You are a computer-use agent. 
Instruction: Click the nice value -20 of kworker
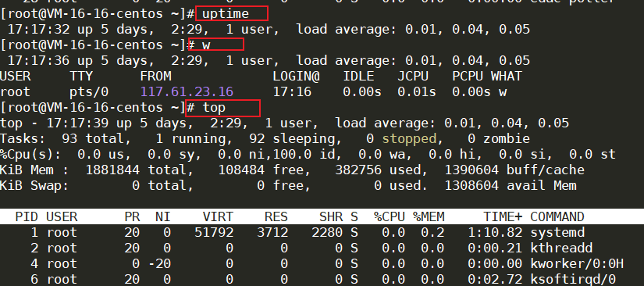click(159, 264)
